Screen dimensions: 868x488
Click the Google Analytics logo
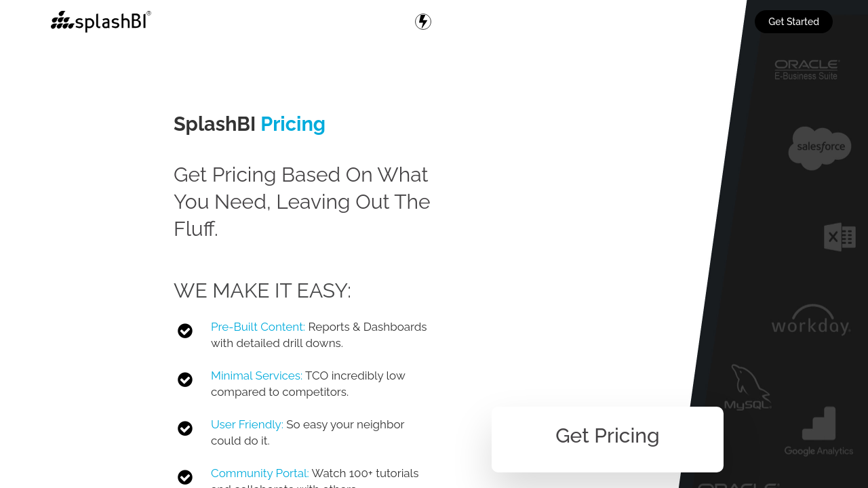(x=818, y=432)
